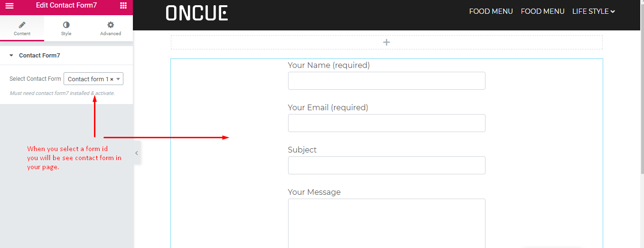Open the widgets grid icon
Image resolution: width=644 pixels, height=248 pixels.
[123, 6]
